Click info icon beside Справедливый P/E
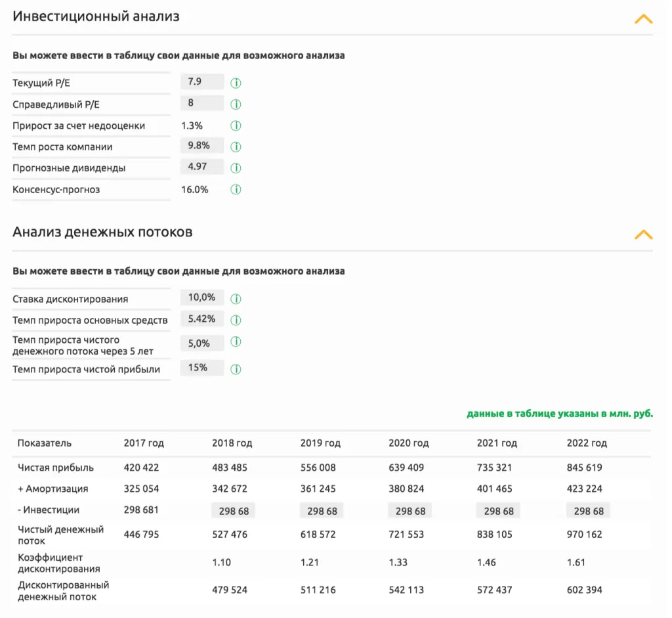Viewport: 672px width, 618px height. point(236,104)
